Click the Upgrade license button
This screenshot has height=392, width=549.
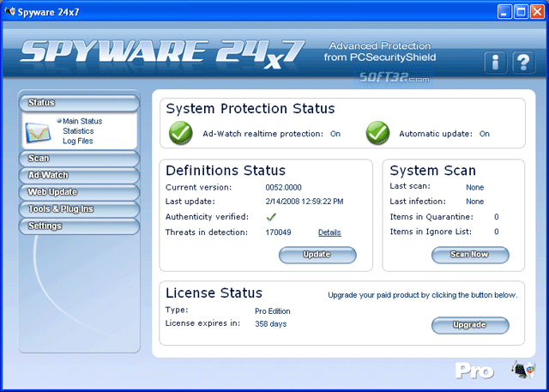[x=470, y=325]
